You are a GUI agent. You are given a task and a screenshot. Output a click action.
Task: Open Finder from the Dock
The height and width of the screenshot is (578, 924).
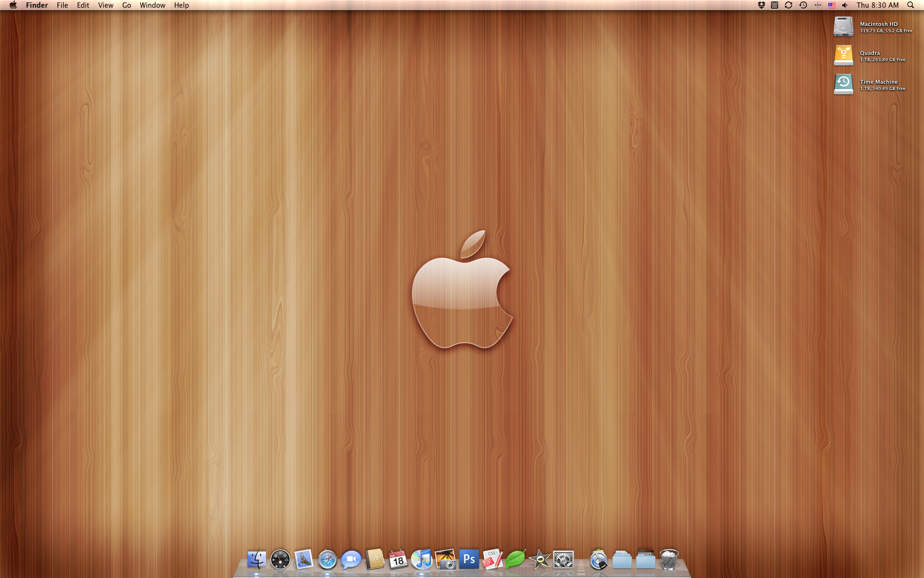tap(257, 560)
